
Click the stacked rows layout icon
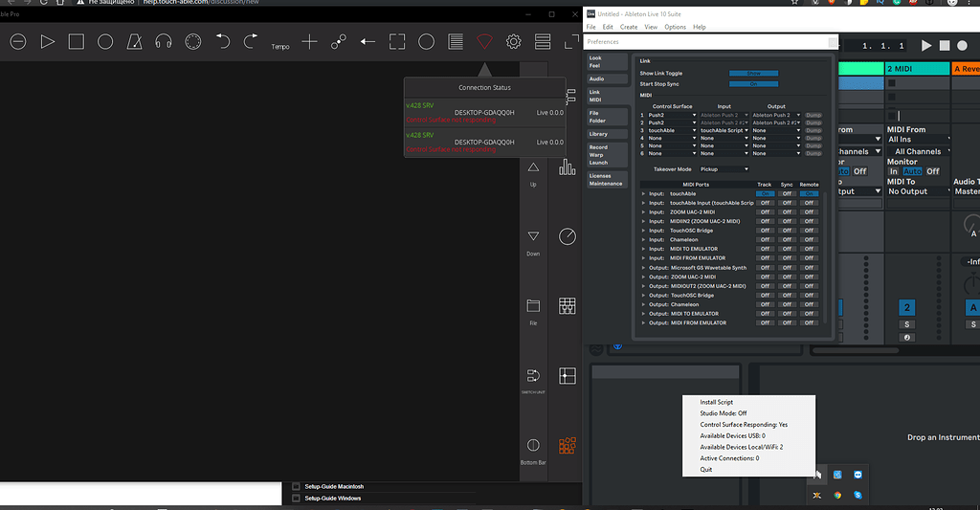pos(543,42)
